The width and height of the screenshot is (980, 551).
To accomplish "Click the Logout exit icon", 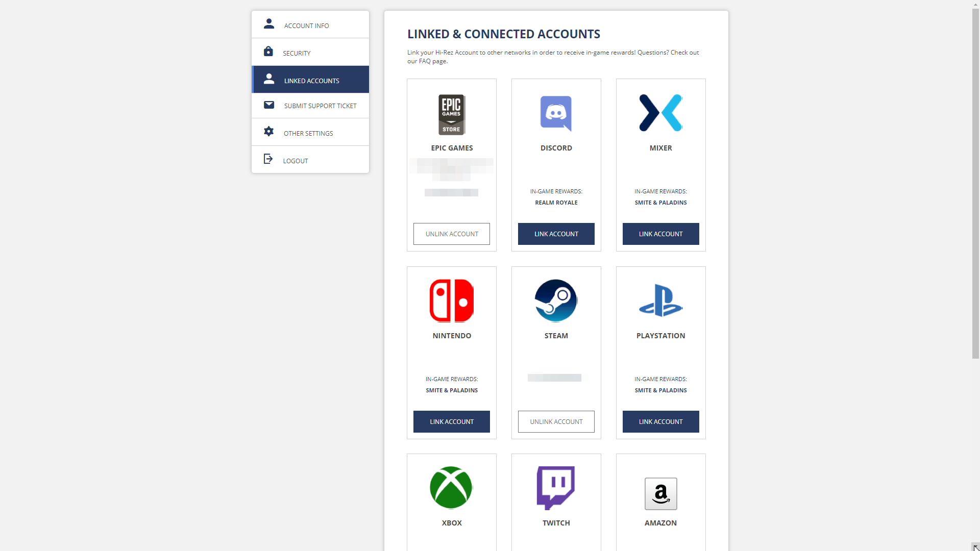I will coord(268,159).
